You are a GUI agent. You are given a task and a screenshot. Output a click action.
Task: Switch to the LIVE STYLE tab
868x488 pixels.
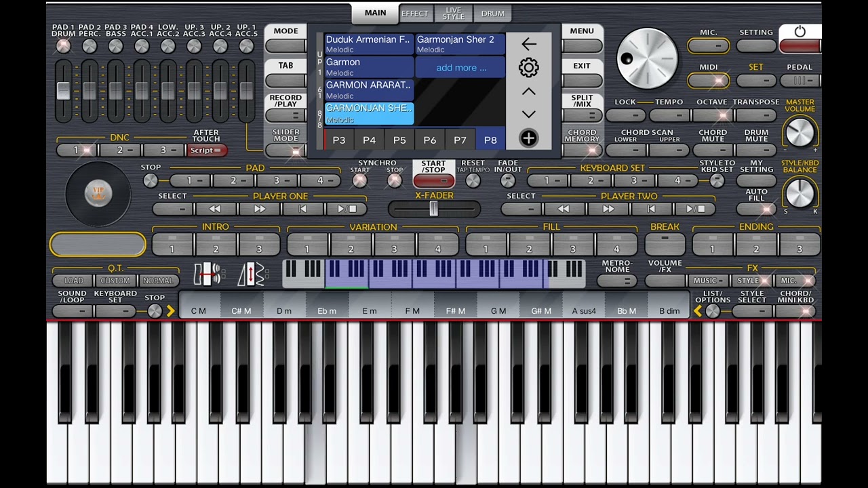click(x=453, y=14)
